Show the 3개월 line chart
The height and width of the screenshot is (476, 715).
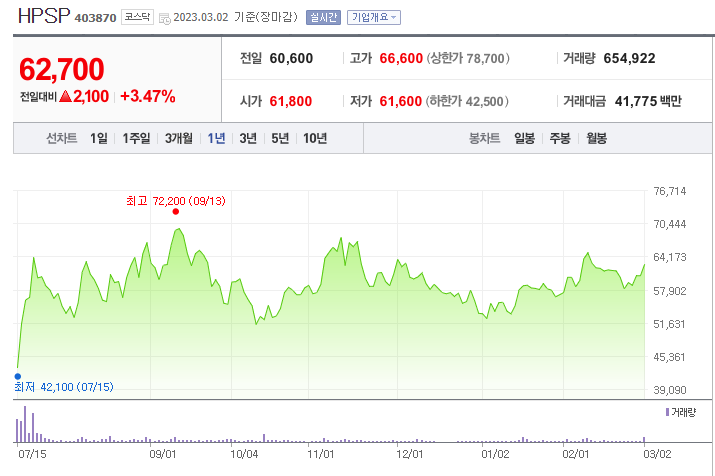[180, 139]
